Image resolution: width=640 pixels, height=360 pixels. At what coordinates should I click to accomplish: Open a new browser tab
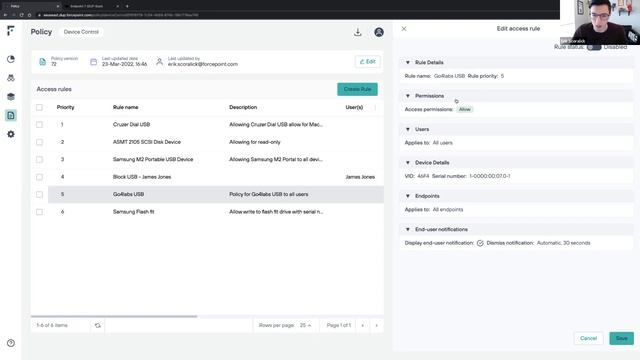[127, 6]
